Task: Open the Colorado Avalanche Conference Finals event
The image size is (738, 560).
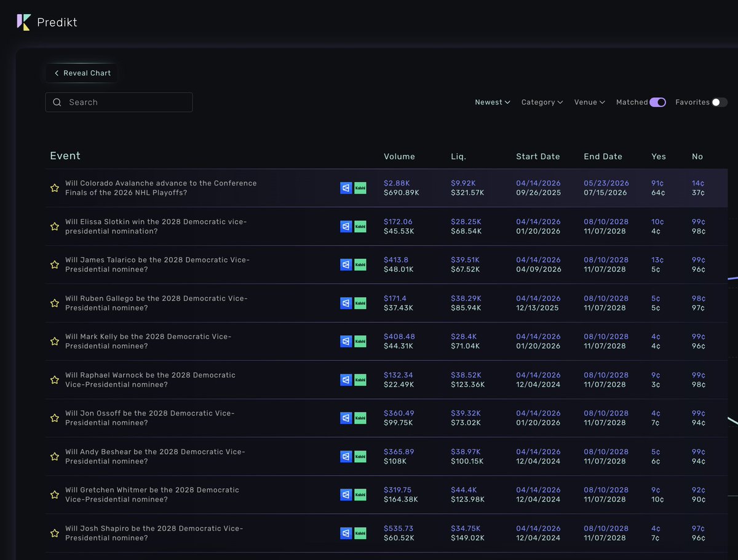Action: pyautogui.click(x=161, y=188)
